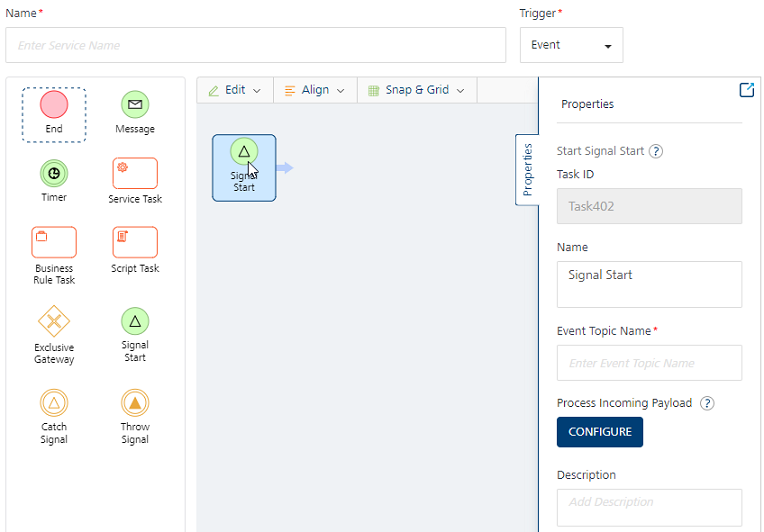
Task: Pick the Script Task shape
Action: click(x=135, y=242)
